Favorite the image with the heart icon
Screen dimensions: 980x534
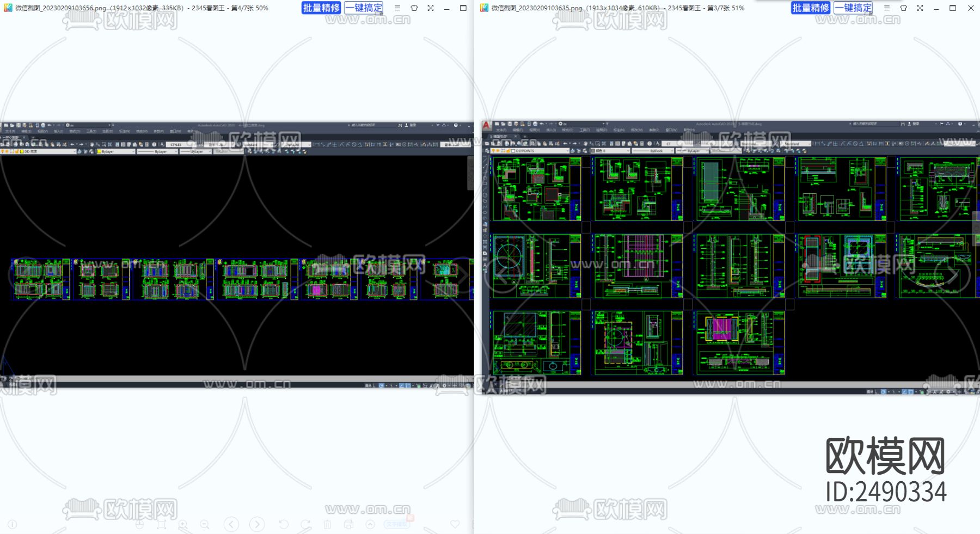455,524
